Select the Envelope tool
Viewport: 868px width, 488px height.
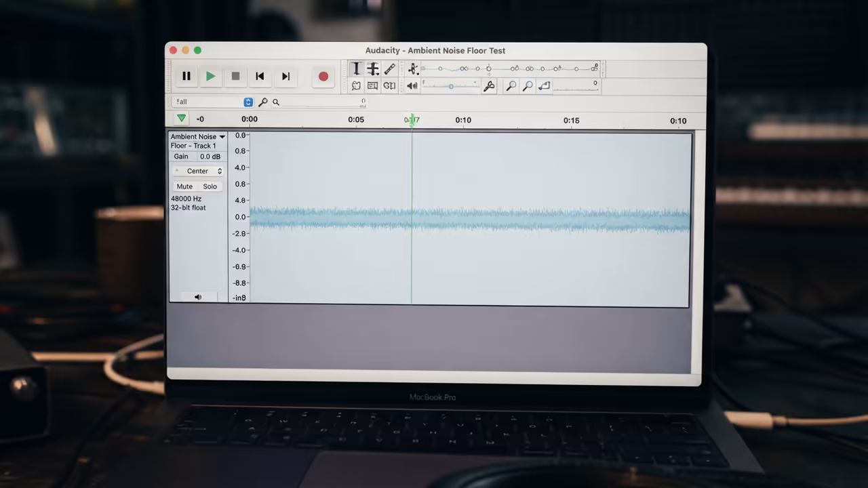point(373,69)
